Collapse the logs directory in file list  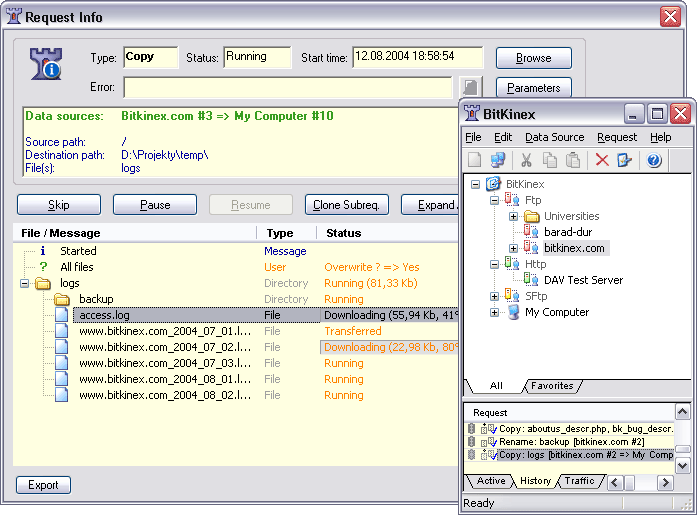coord(24,283)
